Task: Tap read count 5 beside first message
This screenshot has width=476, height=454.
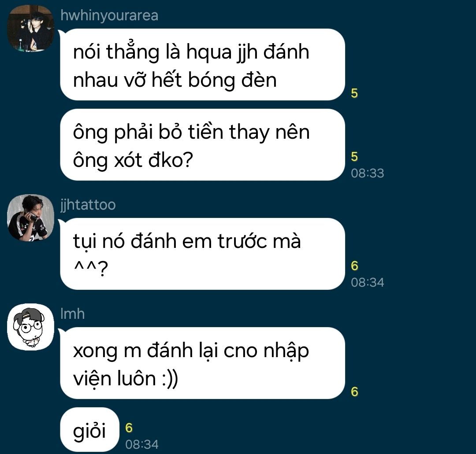Action: coord(354,93)
